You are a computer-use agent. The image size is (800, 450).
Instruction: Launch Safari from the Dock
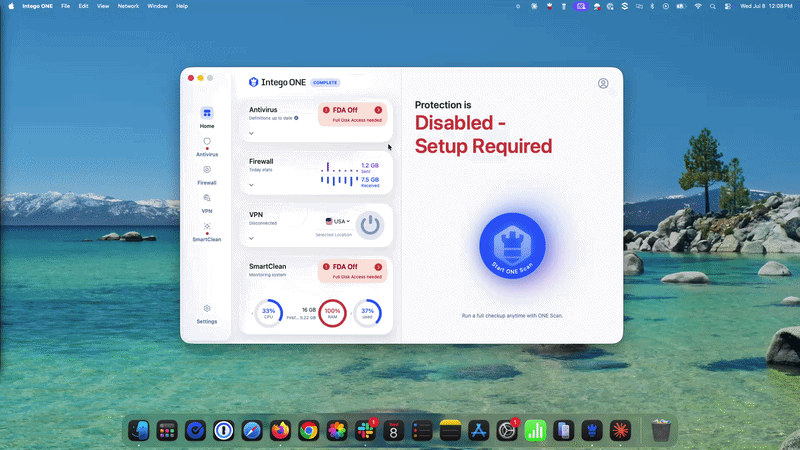click(252, 431)
